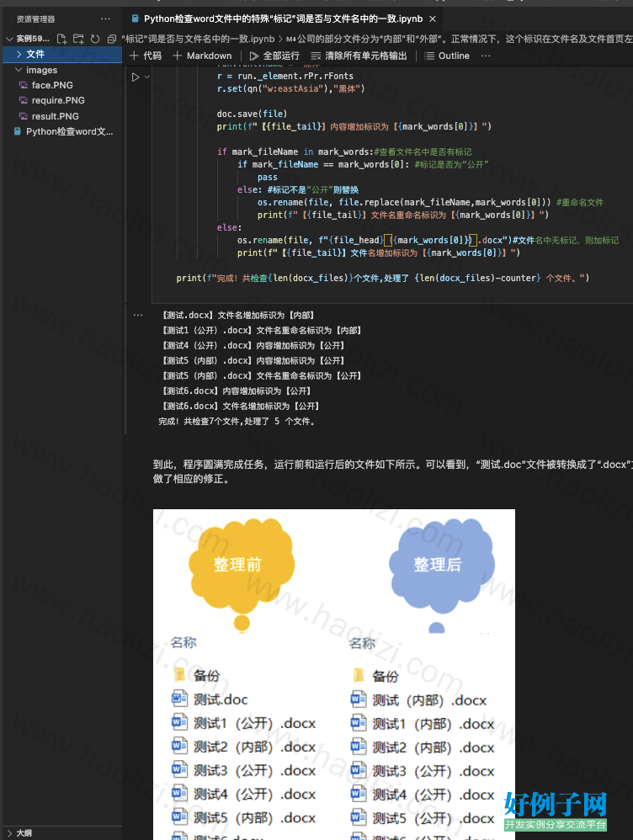Add a new Markdown cell
The width and height of the screenshot is (633, 840).
(x=202, y=56)
